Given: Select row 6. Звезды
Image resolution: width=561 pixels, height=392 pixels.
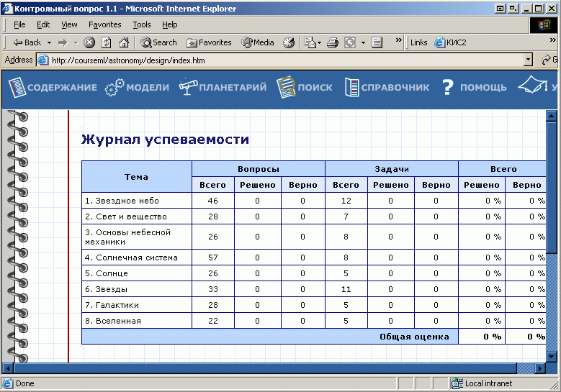Looking at the screenshot, I should [x=314, y=289].
